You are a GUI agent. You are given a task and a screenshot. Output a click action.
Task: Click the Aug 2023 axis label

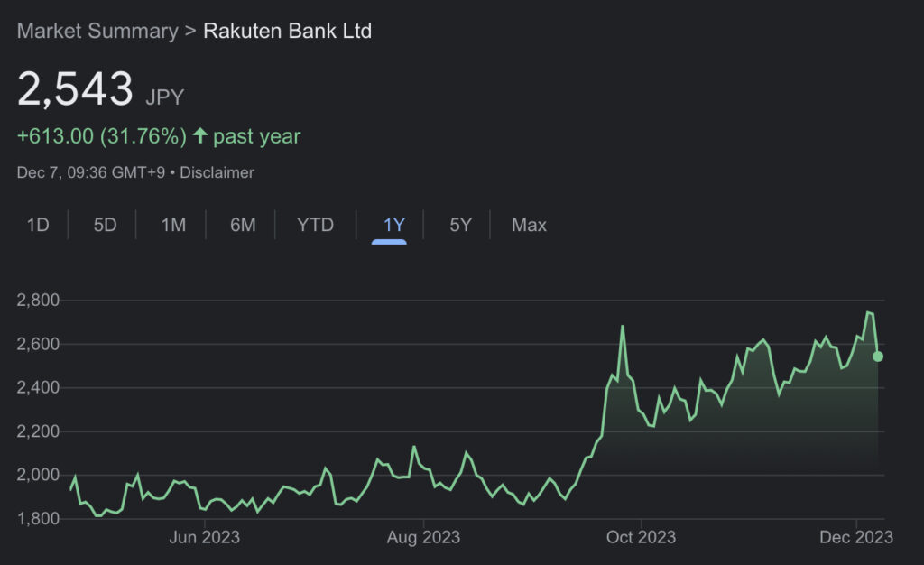[x=423, y=538]
